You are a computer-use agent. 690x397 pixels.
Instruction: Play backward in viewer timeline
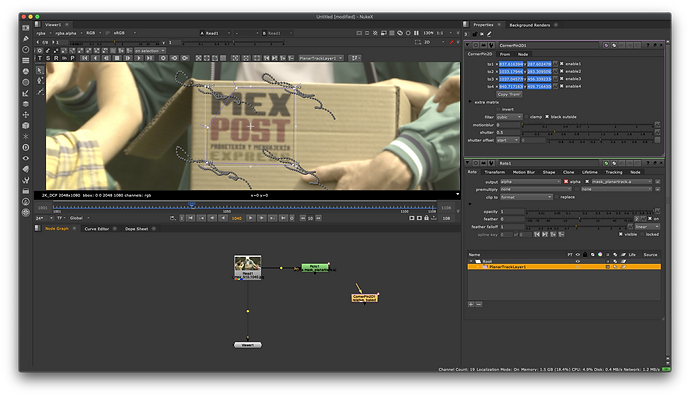[224, 218]
